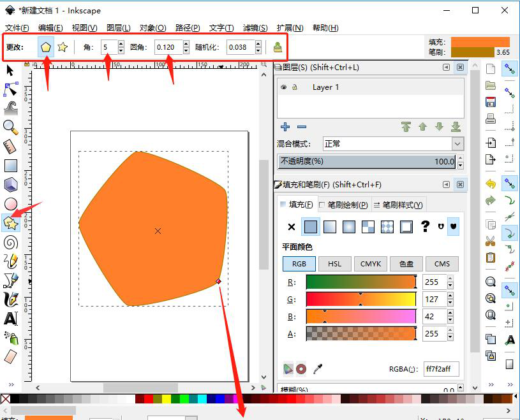The width and height of the screenshot is (520, 420).
Task: Choose the Zoom magnifier tool
Action: pos(10,127)
